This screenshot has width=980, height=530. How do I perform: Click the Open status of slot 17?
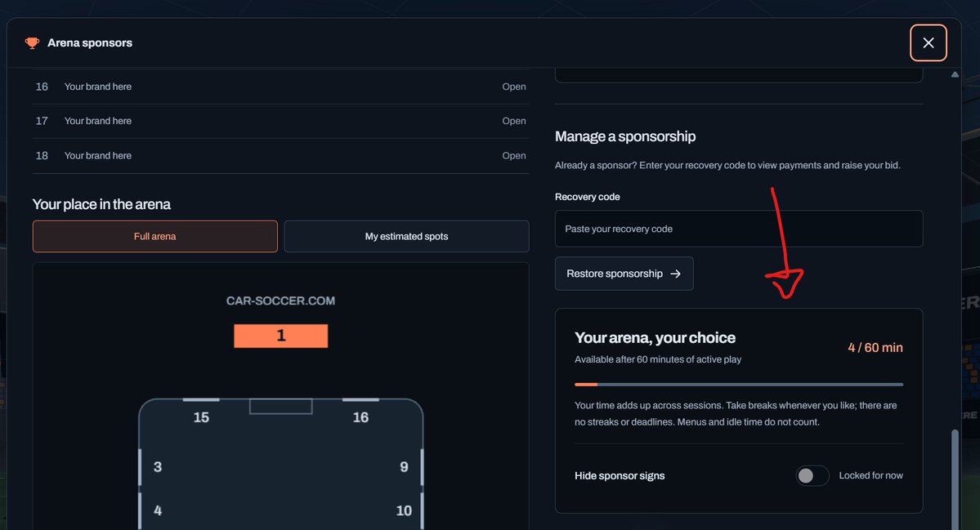point(514,121)
